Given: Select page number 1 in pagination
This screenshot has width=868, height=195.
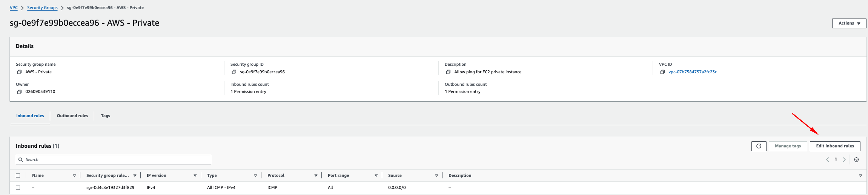Looking at the screenshot, I should coord(836,159).
